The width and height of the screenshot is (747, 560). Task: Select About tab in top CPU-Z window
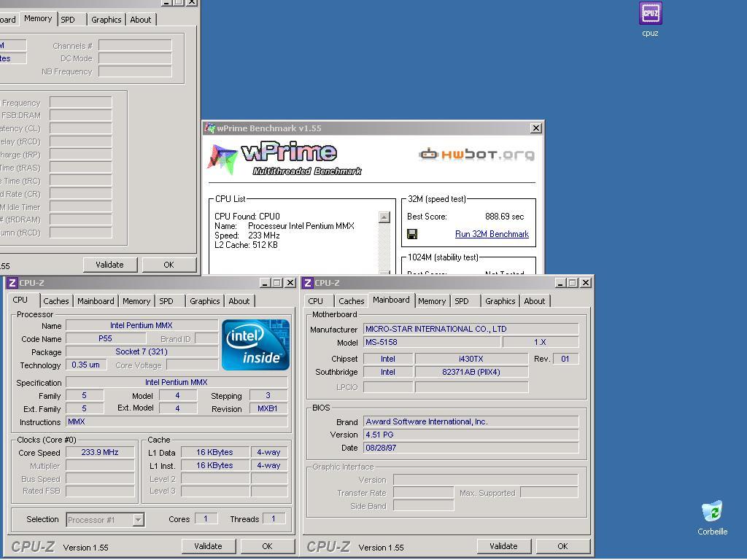141,20
